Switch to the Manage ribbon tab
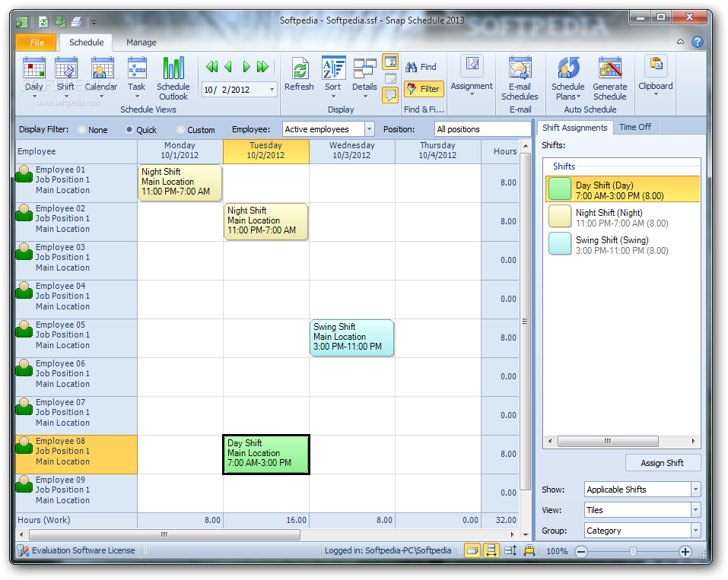The image size is (728, 580). click(141, 43)
